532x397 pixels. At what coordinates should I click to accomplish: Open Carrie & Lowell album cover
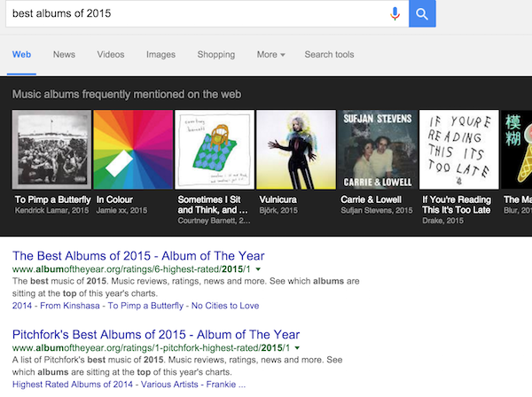point(378,150)
